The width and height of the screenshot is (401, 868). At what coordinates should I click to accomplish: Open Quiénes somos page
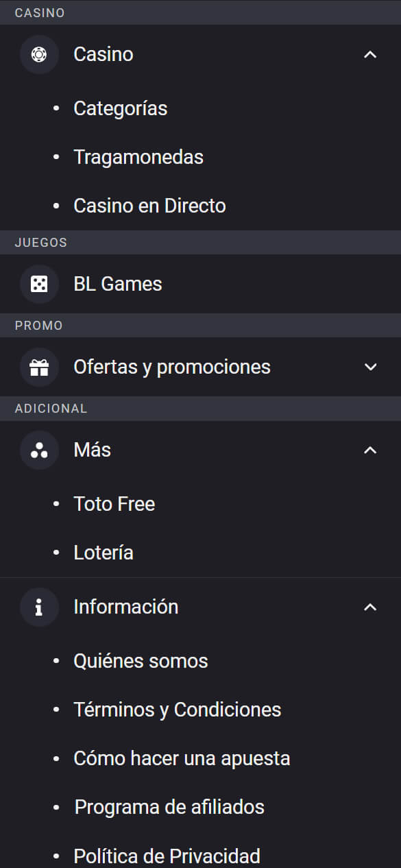pyautogui.click(x=141, y=661)
